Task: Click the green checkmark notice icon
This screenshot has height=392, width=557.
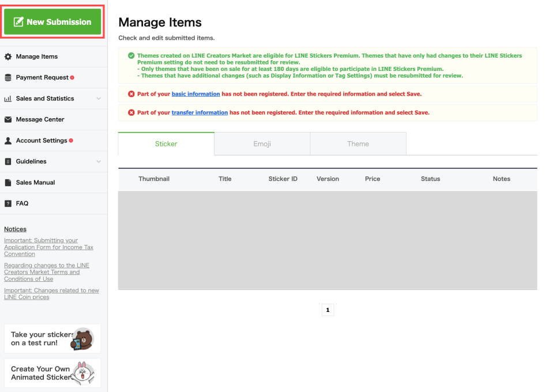Action: pos(131,55)
